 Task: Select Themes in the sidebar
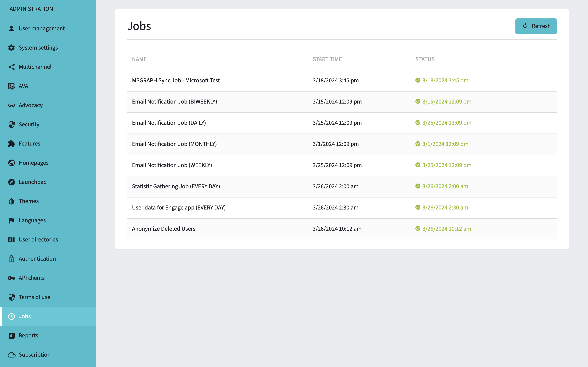tap(48, 201)
